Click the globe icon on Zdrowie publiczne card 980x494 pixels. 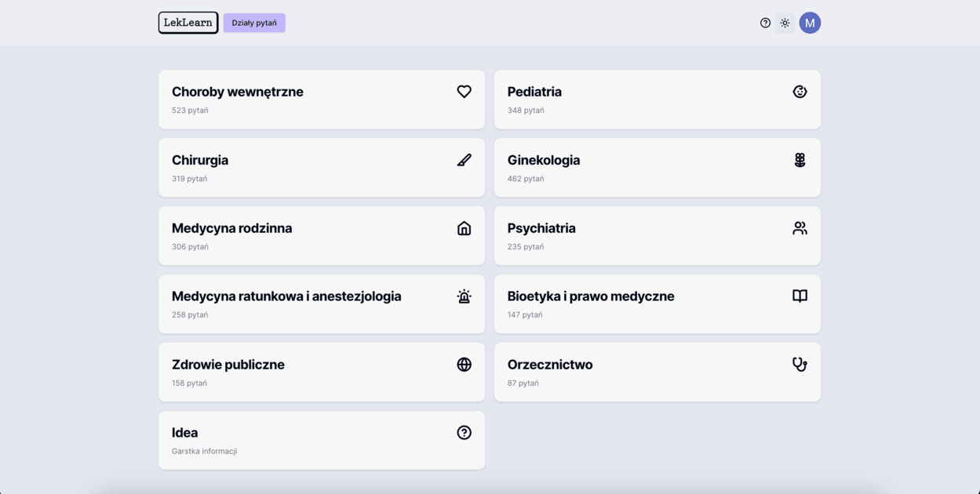click(464, 364)
